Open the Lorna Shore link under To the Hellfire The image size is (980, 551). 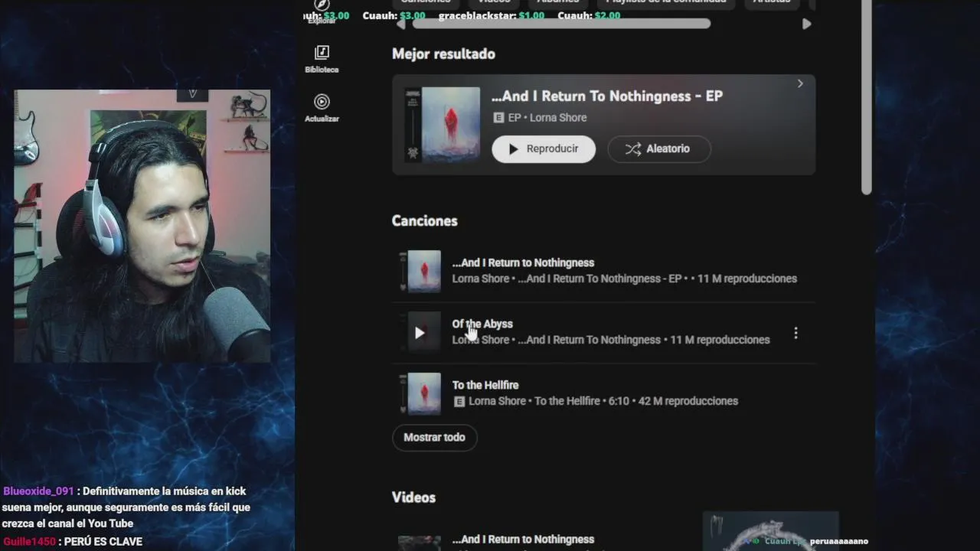click(497, 401)
